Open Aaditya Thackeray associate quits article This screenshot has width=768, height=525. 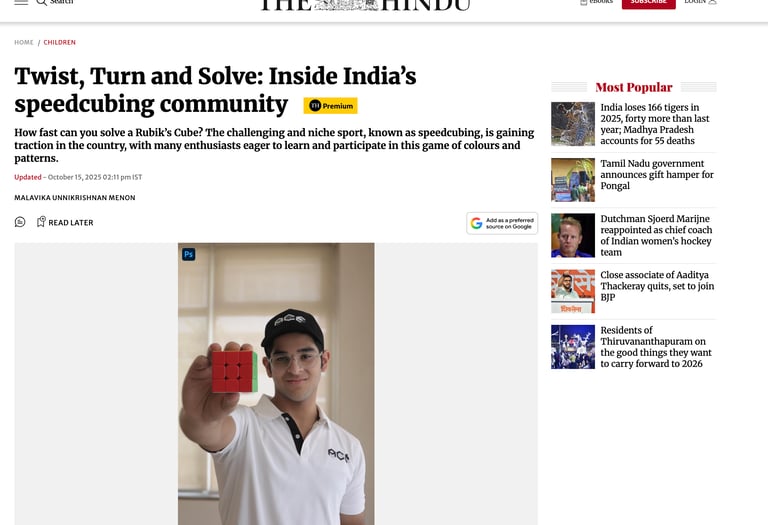point(657,286)
